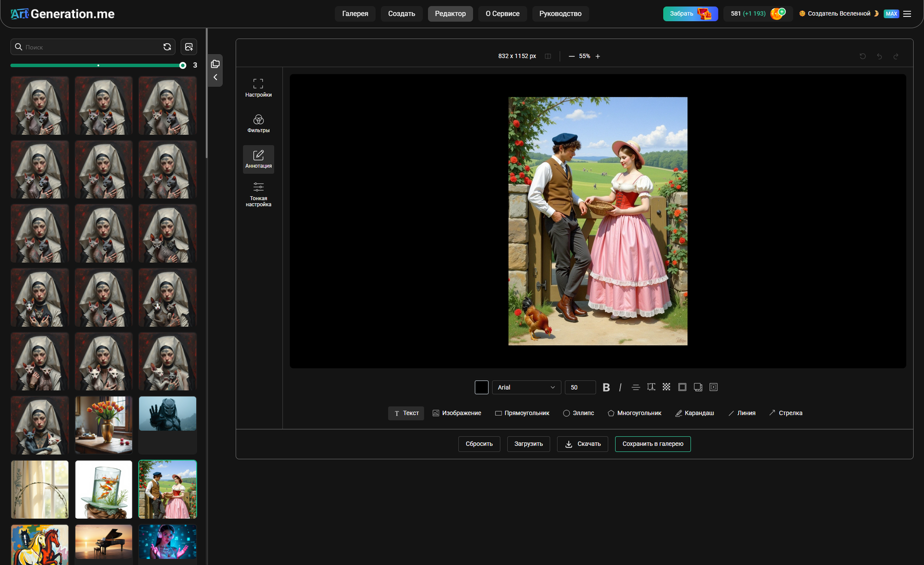Switch to the Редактор tab

pyautogui.click(x=450, y=13)
